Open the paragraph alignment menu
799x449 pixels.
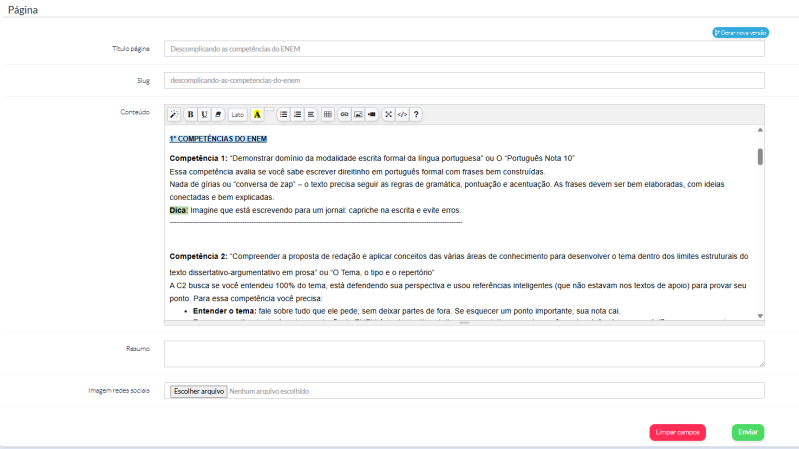[311, 115]
